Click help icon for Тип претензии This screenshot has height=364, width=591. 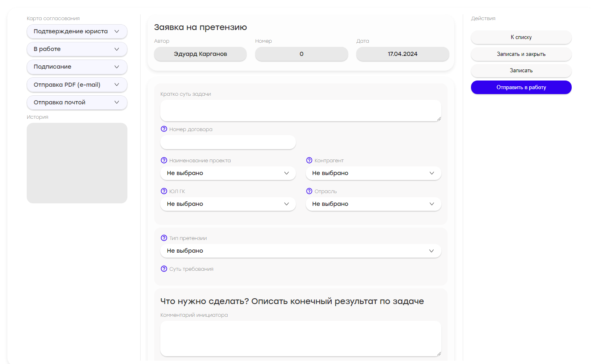click(x=164, y=238)
